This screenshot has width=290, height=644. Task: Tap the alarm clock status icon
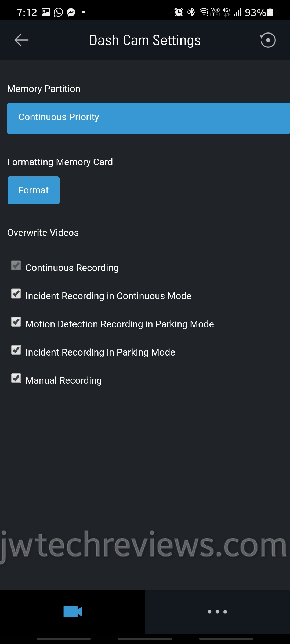tap(179, 12)
